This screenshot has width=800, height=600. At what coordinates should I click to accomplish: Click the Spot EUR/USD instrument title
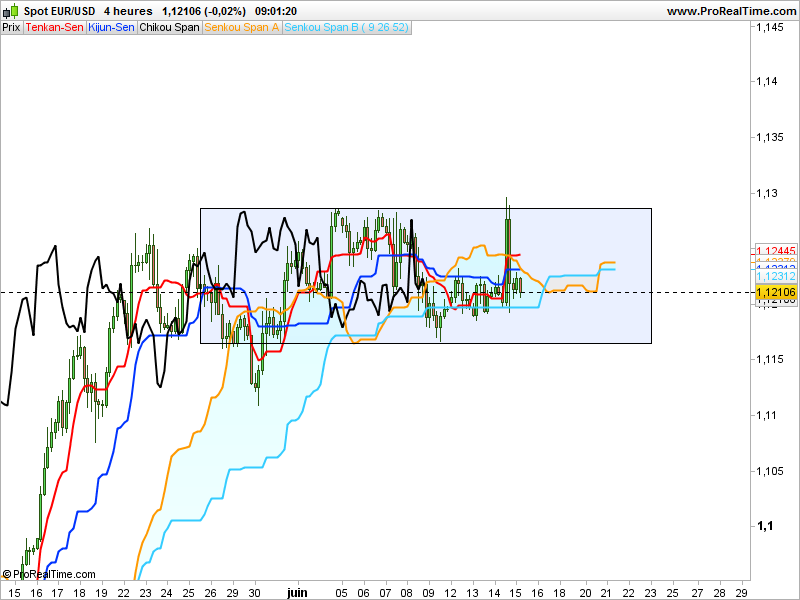click(x=60, y=11)
